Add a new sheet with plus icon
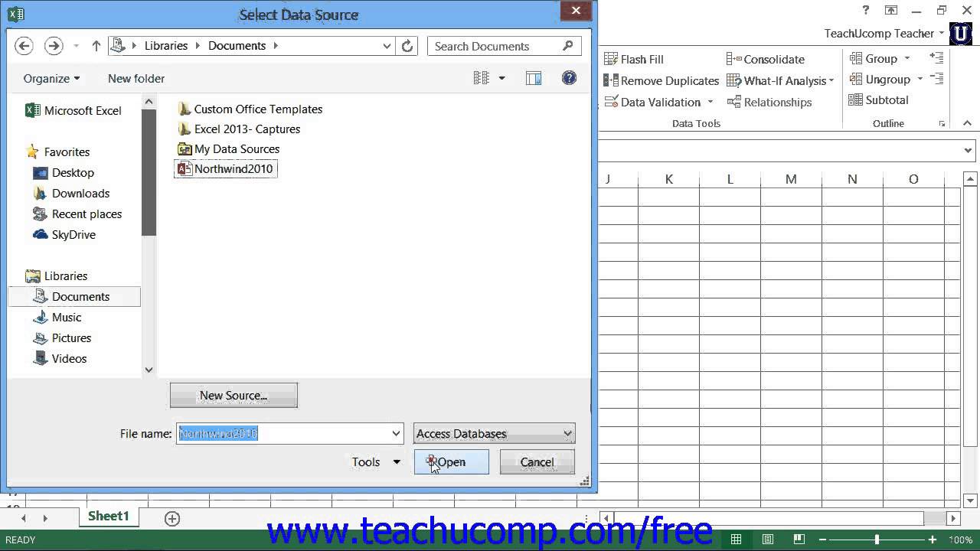Viewport: 980px width, 551px height. (172, 519)
